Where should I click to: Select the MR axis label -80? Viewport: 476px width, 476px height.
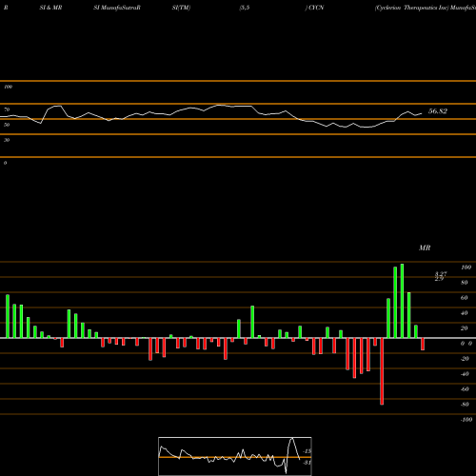coord(465,405)
